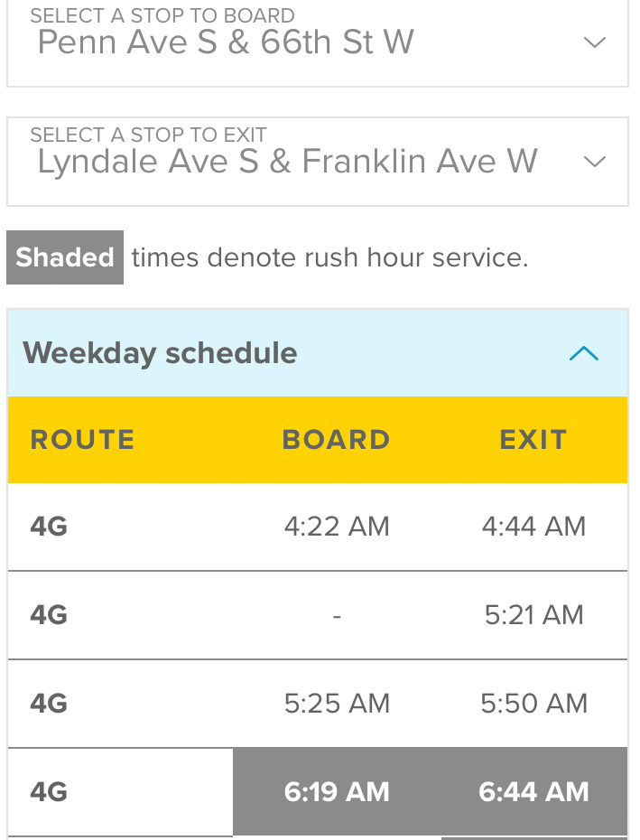Click the 5:50 AM exit time
The height and width of the screenshot is (840, 640).
coord(533,704)
